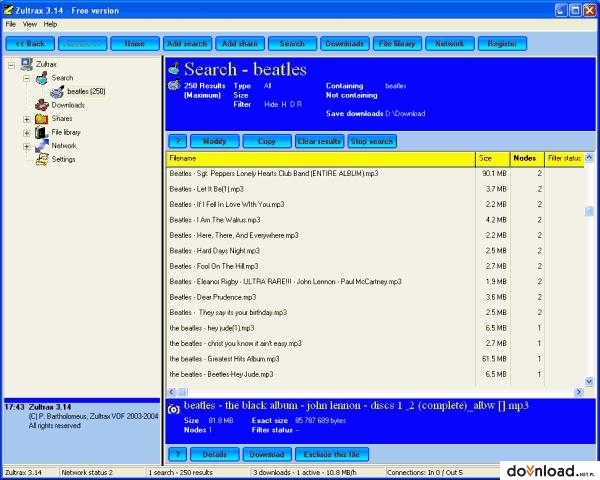Click the file icon next to selected file title

[x=174, y=409]
